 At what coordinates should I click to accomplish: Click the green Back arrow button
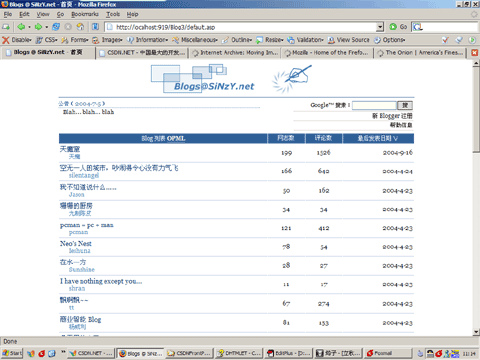tap(21, 27)
